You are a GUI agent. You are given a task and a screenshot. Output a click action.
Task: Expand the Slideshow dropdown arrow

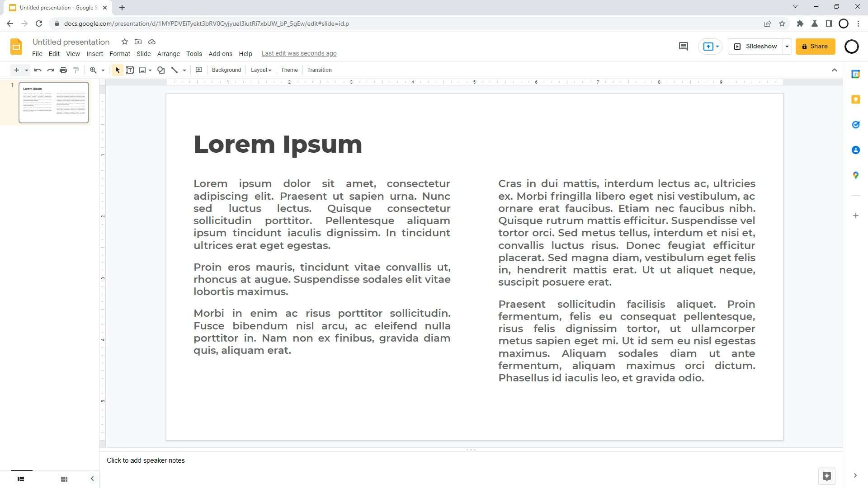pos(788,47)
